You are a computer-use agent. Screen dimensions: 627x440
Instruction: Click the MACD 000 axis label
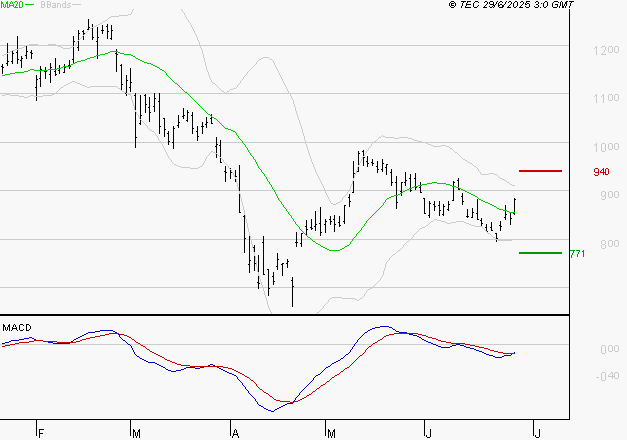click(x=610, y=349)
